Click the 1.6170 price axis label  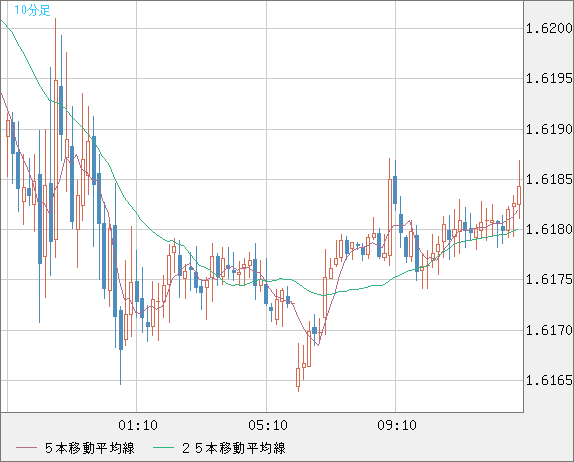(549, 331)
